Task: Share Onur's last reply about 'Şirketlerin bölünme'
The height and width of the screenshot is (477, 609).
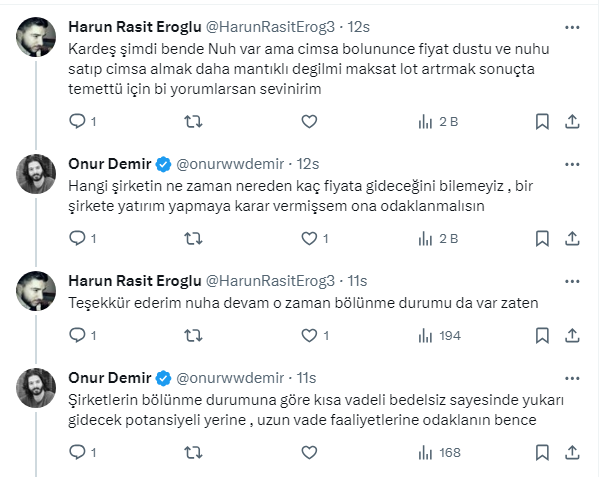Action: [572, 452]
